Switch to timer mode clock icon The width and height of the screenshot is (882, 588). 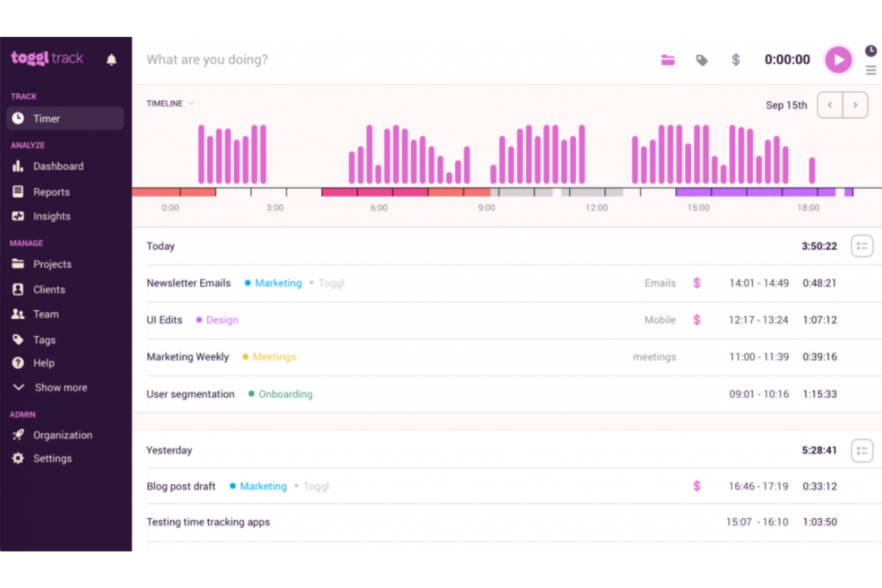[871, 51]
